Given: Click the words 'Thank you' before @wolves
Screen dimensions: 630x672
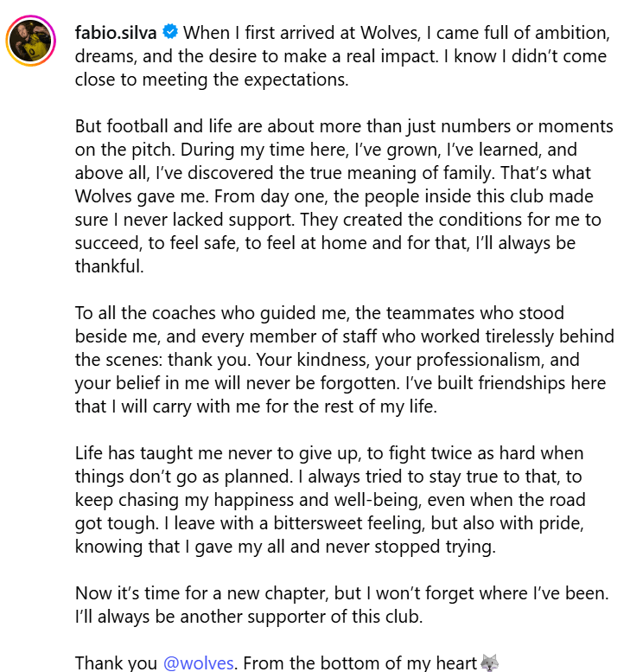Looking at the screenshot, I should 116,663.
